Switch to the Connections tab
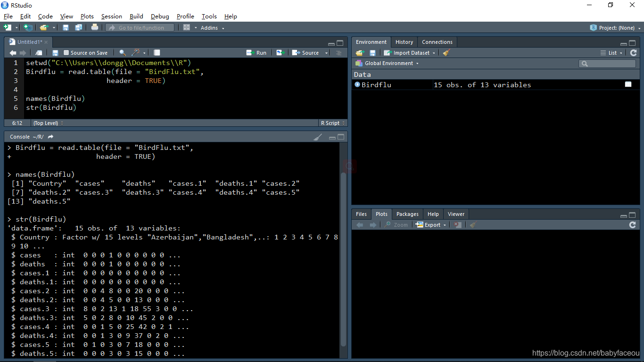This screenshot has height=362, width=644. tap(437, 42)
